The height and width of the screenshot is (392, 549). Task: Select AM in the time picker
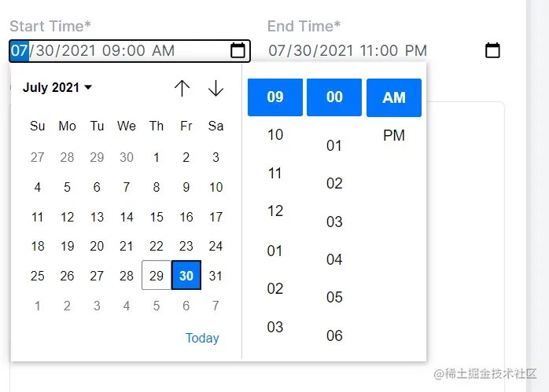(x=394, y=97)
